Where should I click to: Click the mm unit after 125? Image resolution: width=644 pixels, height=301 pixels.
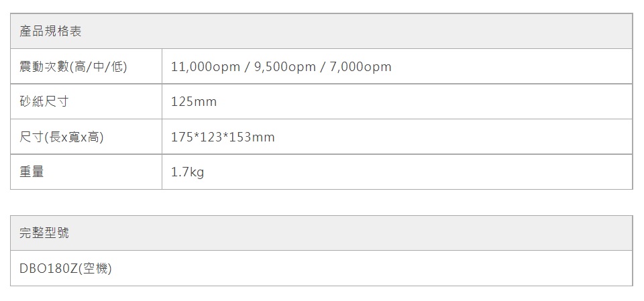pyautogui.click(x=205, y=102)
